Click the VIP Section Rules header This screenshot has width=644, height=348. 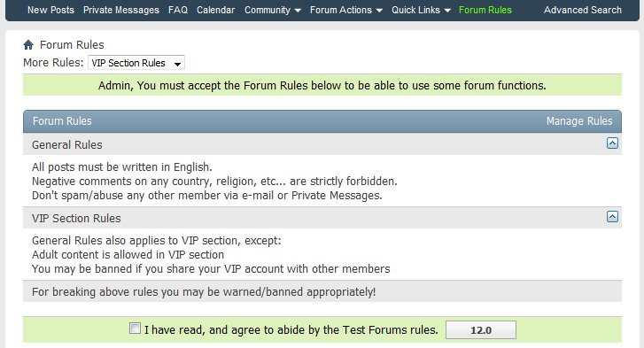(x=322, y=218)
